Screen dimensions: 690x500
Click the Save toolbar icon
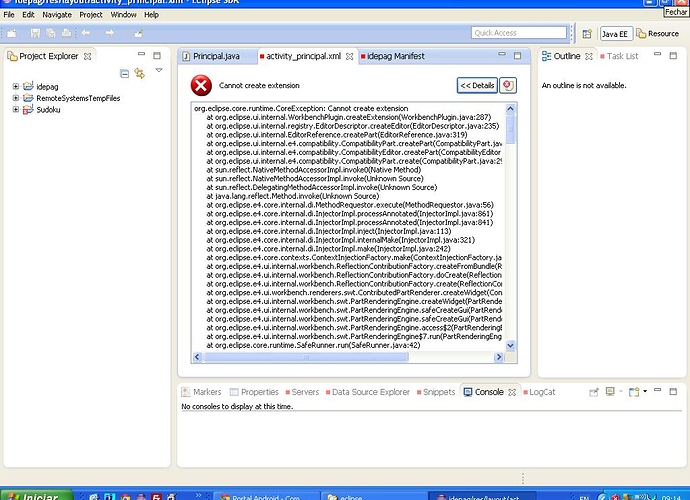(35, 33)
